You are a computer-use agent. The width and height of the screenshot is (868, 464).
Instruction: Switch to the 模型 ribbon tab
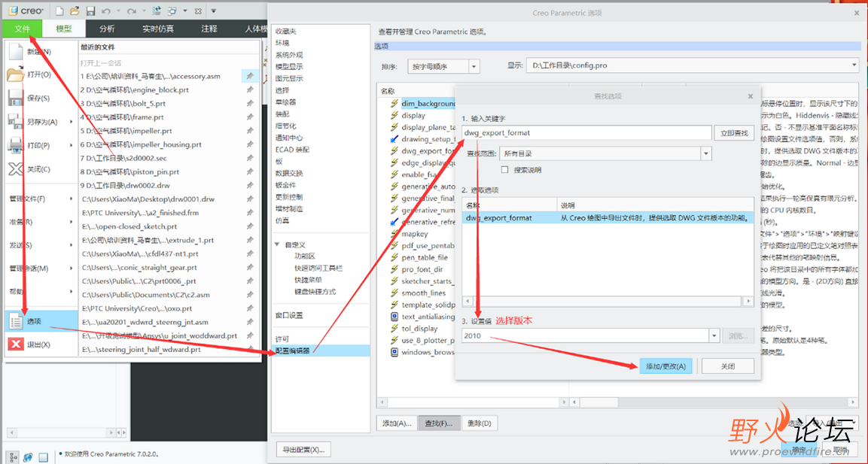[64, 29]
